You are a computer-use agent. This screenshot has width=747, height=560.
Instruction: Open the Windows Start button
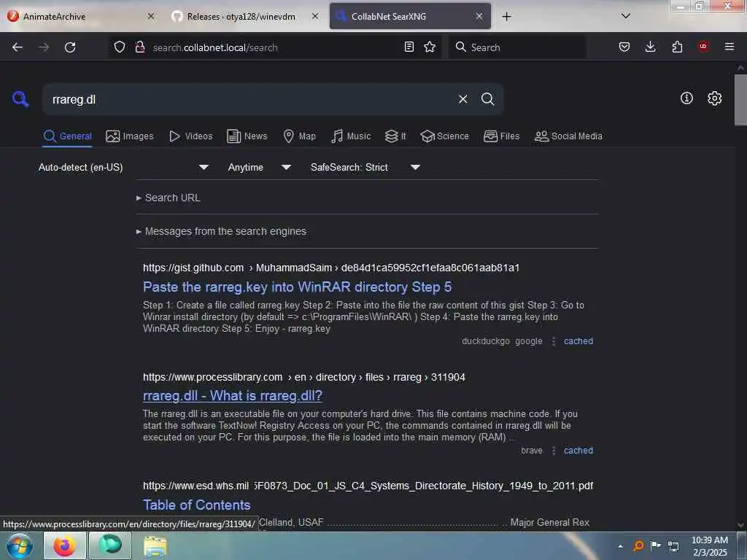[x=20, y=545]
